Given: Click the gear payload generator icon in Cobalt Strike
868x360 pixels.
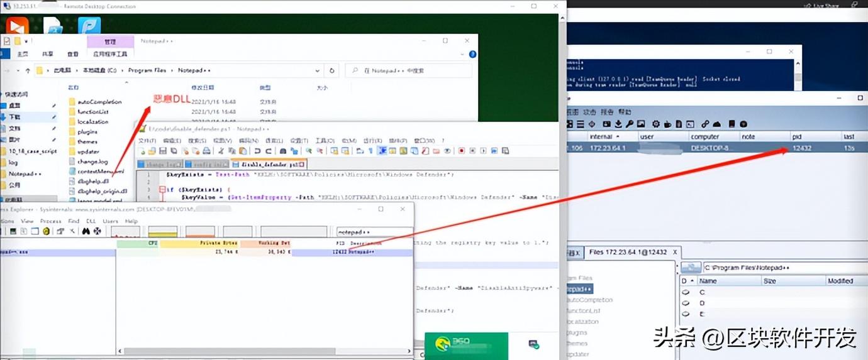Looking at the screenshot, I should (656, 124).
